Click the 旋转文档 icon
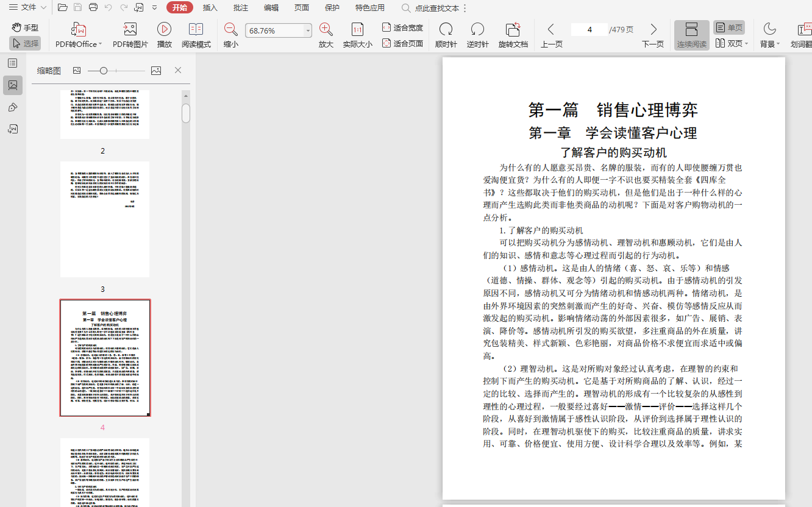Image resolution: width=812 pixels, height=507 pixels. (513, 29)
